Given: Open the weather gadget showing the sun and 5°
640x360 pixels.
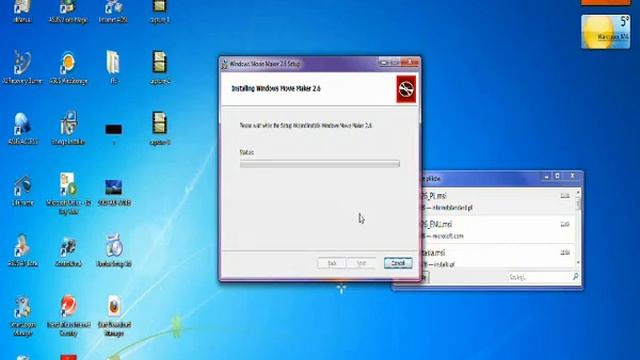Looking at the screenshot, I should point(606,32).
